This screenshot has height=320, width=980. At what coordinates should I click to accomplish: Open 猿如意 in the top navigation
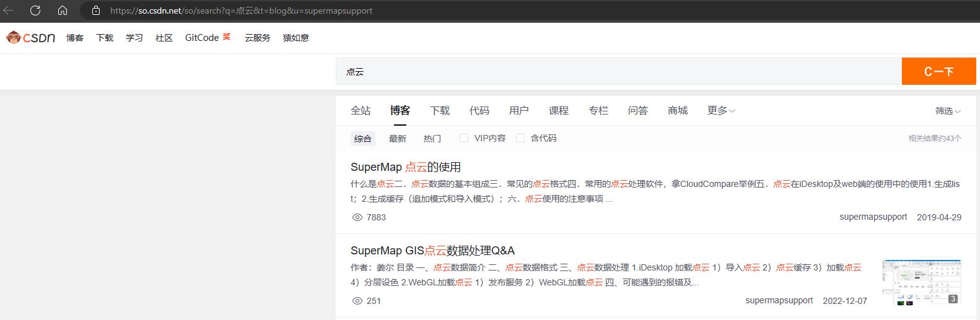coord(296,38)
